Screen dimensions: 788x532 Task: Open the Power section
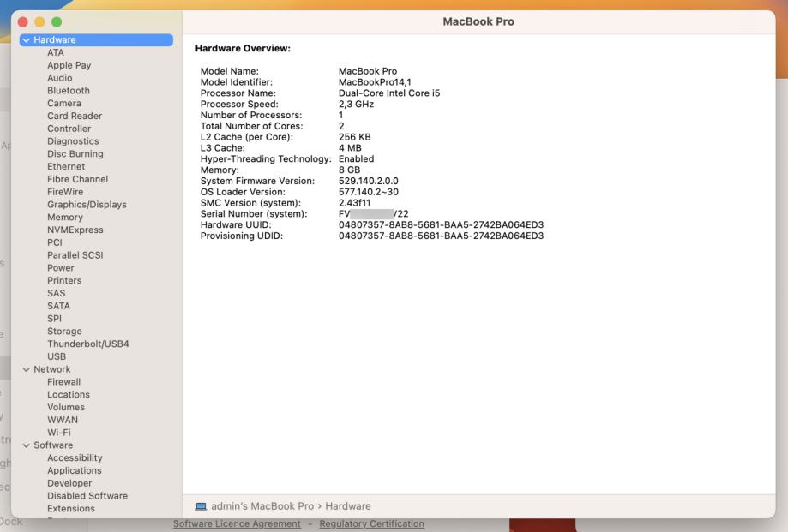pyautogui.click(x=60, y=268)
